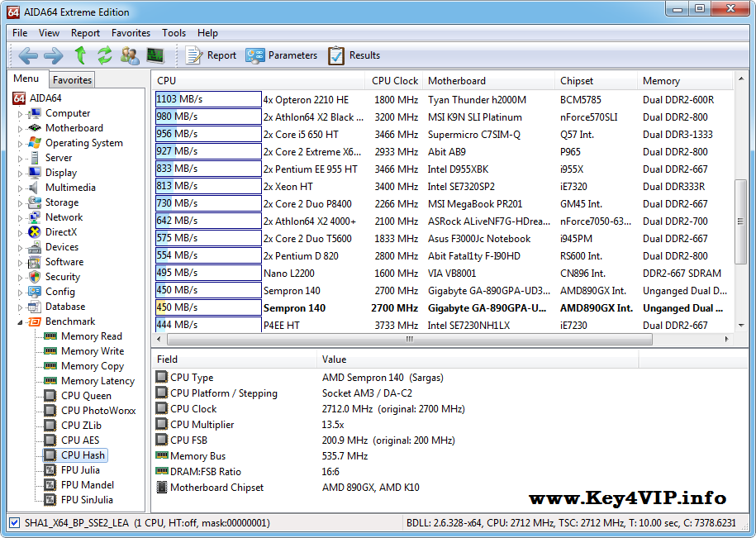Select the Memory Read benchmark
Viewport: 756px width, 538px height.
click(x=92, y=336)
